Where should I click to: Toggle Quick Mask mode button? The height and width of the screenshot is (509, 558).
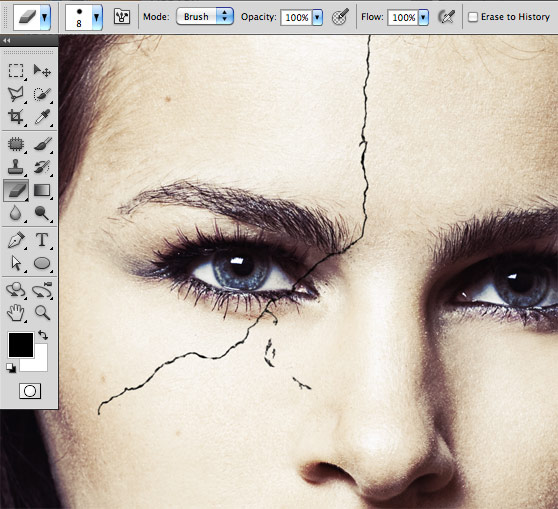pos(30,391)
